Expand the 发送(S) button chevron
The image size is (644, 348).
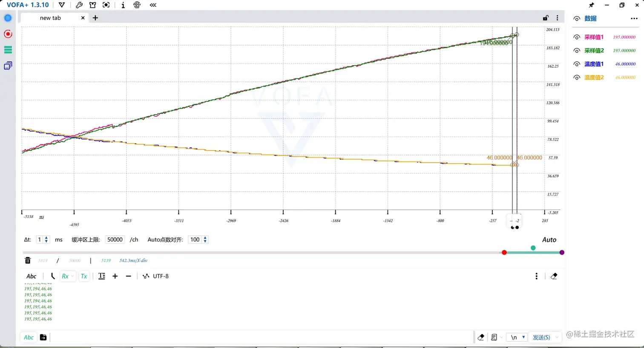(557, 337)
